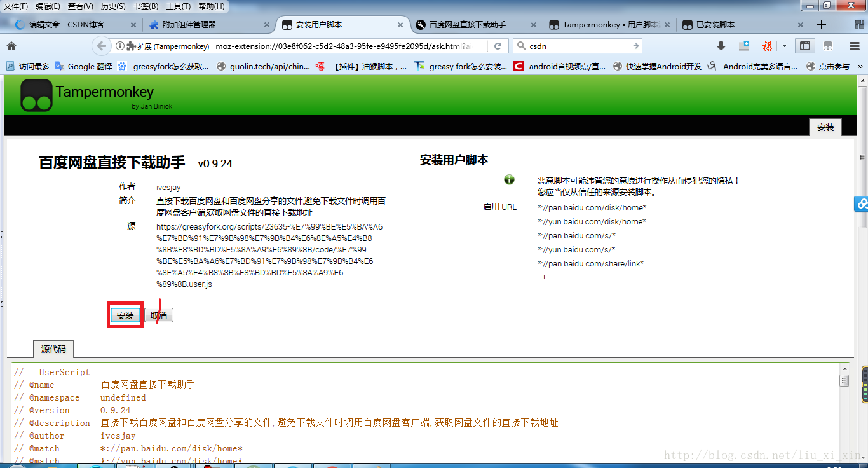Open the site information icon in address bar
Image resolution: width=868 pixels, height=468 pixels.
pyautogui.click(x=119, y=46)
